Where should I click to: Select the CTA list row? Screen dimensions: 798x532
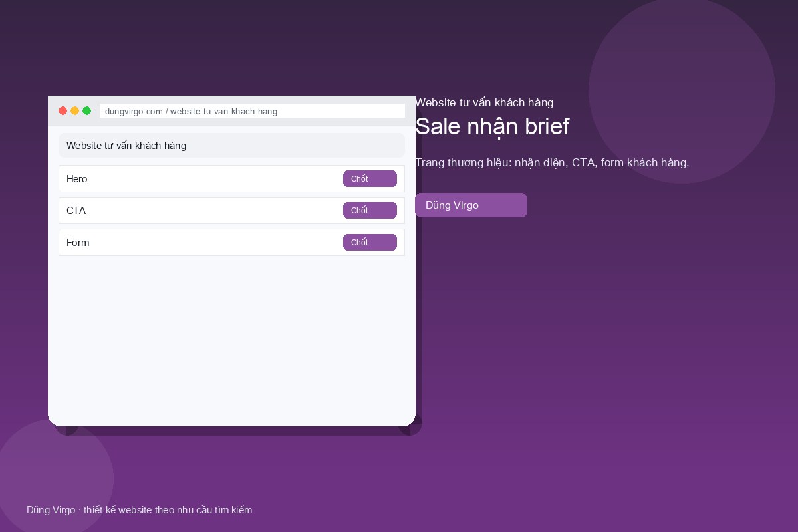coord(231,211)
